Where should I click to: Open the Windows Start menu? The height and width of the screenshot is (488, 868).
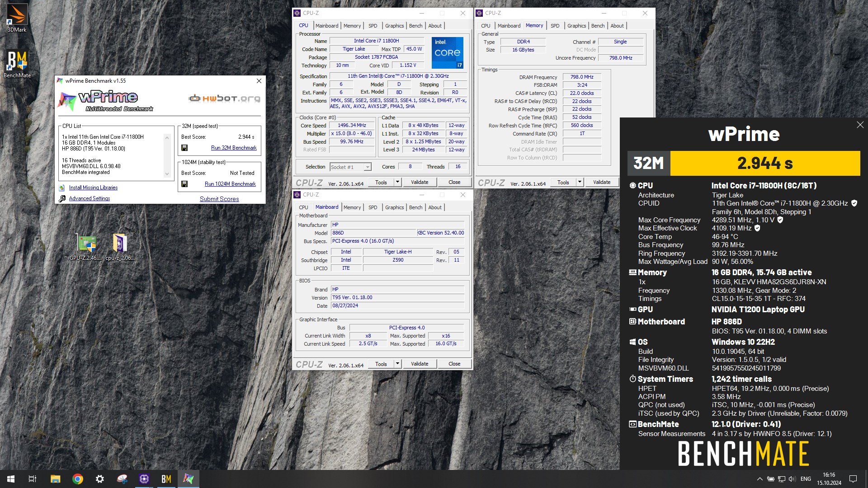[11, 479]
